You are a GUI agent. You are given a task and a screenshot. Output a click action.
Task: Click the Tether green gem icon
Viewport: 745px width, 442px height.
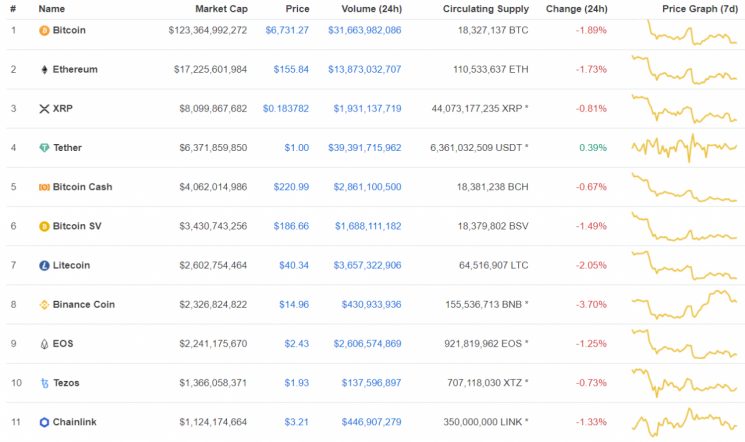44,148
